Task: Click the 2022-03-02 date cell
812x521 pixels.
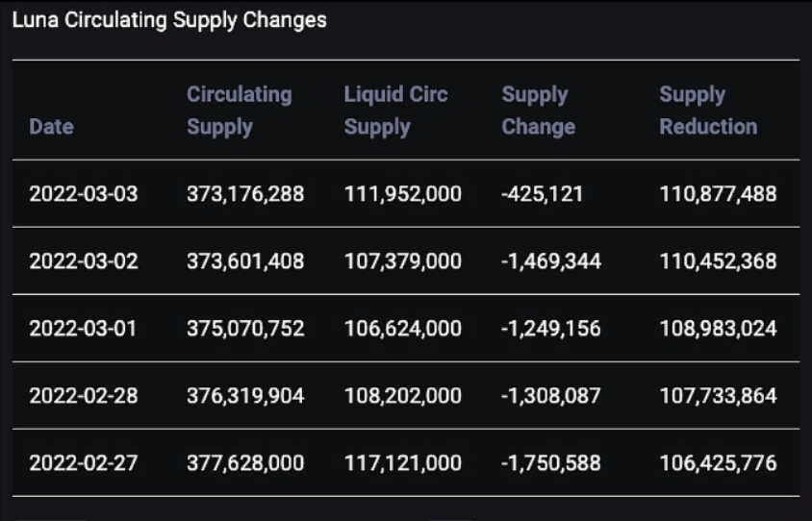Action: tap(84, 261)
